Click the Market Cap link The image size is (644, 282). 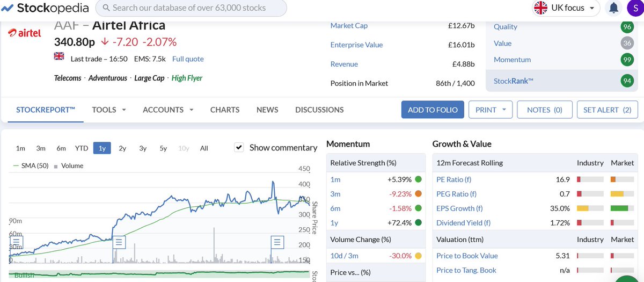[349, 26]
